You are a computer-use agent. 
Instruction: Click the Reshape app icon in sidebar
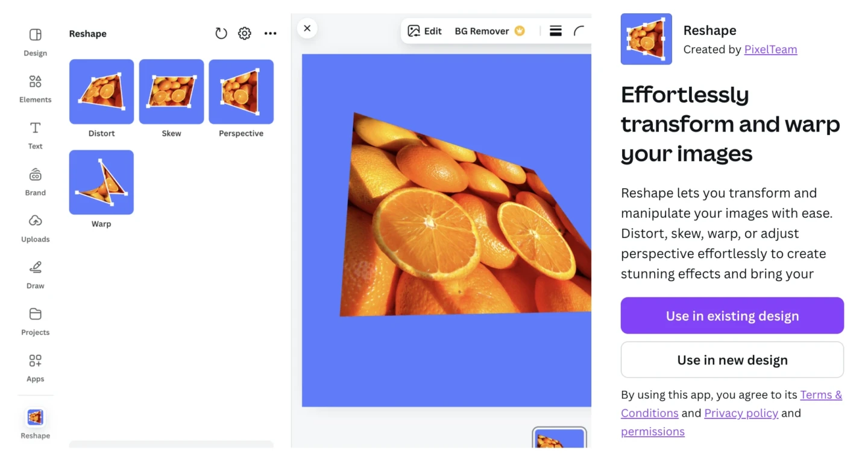pyautogui.click(x=35, y=418)
